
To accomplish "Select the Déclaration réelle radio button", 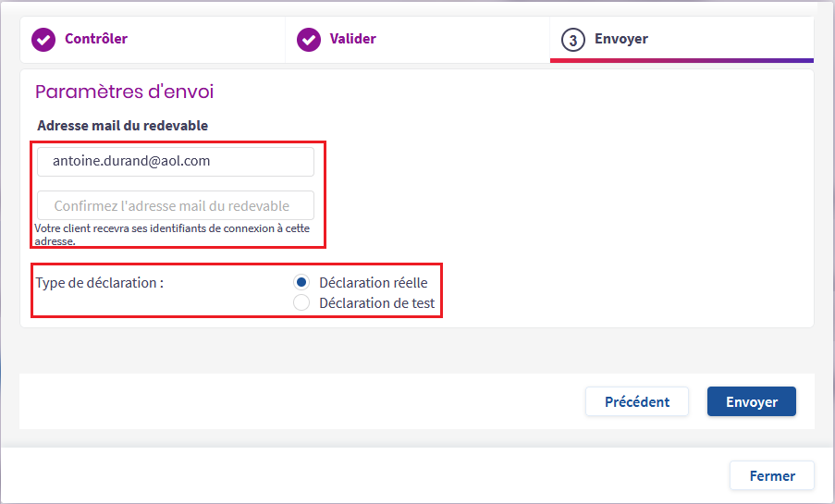I will click(301, 282).
